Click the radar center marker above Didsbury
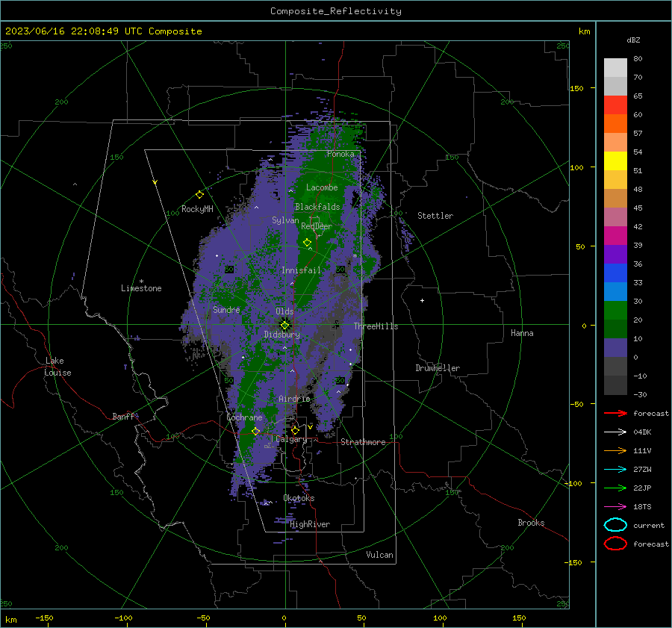 (x=285, y=325)
